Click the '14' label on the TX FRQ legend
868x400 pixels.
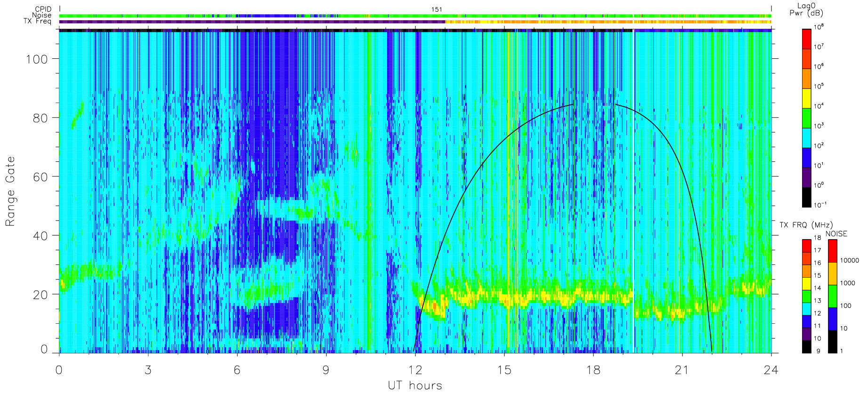tap(817, 288)
